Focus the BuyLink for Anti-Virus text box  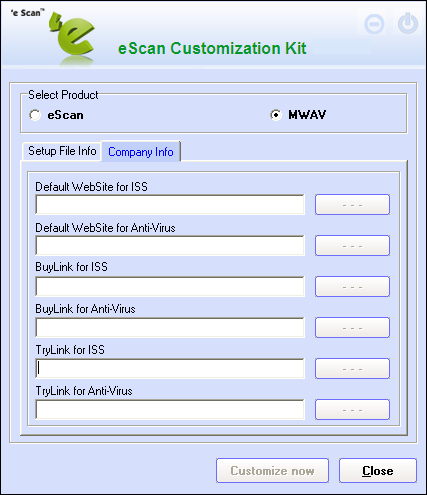(170, 327)
